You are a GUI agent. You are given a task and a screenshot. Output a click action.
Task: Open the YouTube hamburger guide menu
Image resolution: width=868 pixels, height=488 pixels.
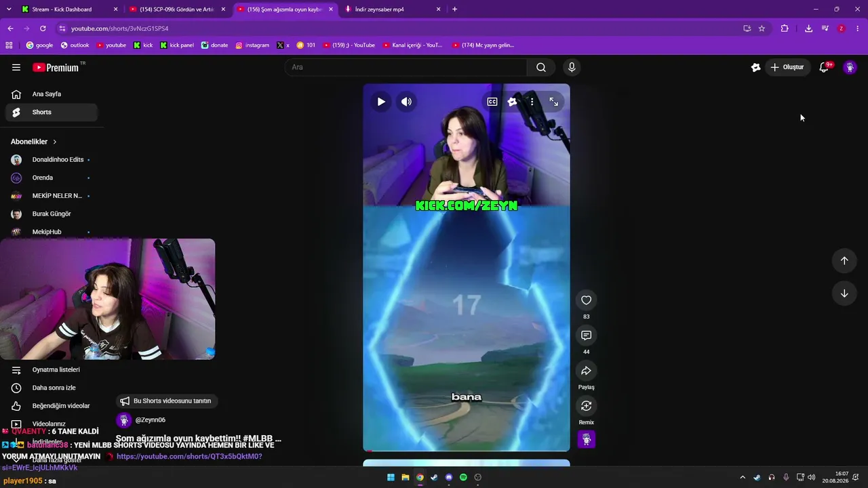16,67
